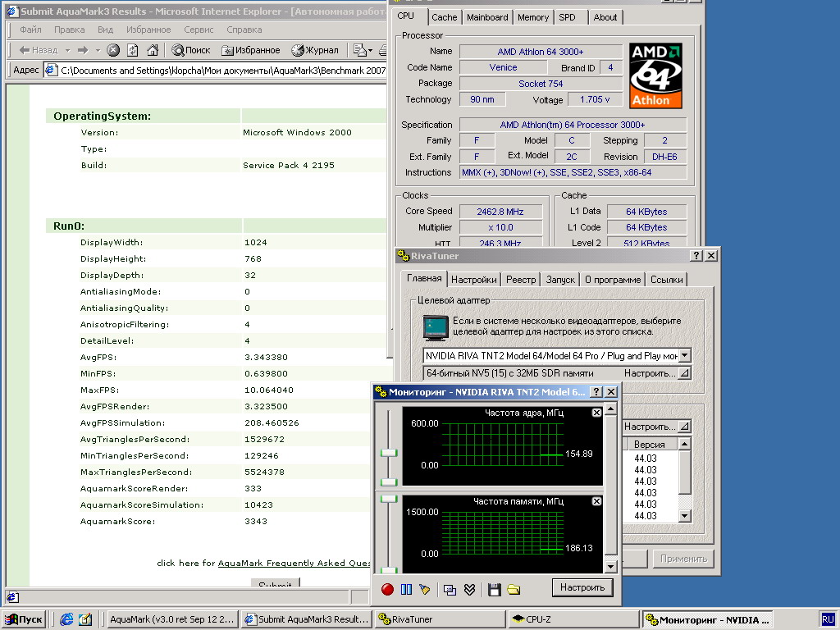Image resolution: width=840 pixels, height=630 pixels.
Task: Open Правка menu in Internet Explorer
Action: [x=69, y=30]
